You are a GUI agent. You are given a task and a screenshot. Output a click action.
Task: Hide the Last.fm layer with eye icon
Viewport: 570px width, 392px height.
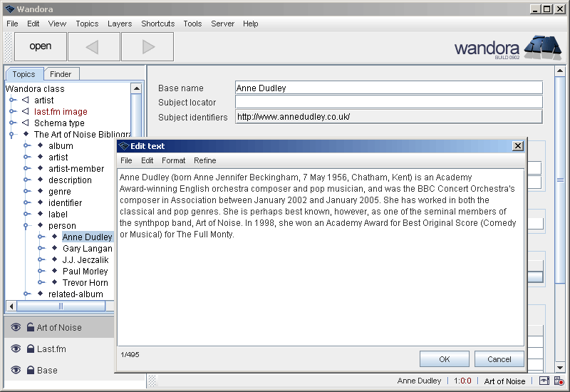(16, 349)
